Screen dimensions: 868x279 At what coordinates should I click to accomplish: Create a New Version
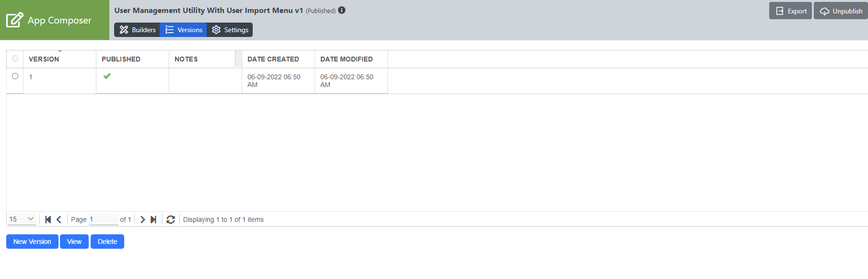pos(32,242)
